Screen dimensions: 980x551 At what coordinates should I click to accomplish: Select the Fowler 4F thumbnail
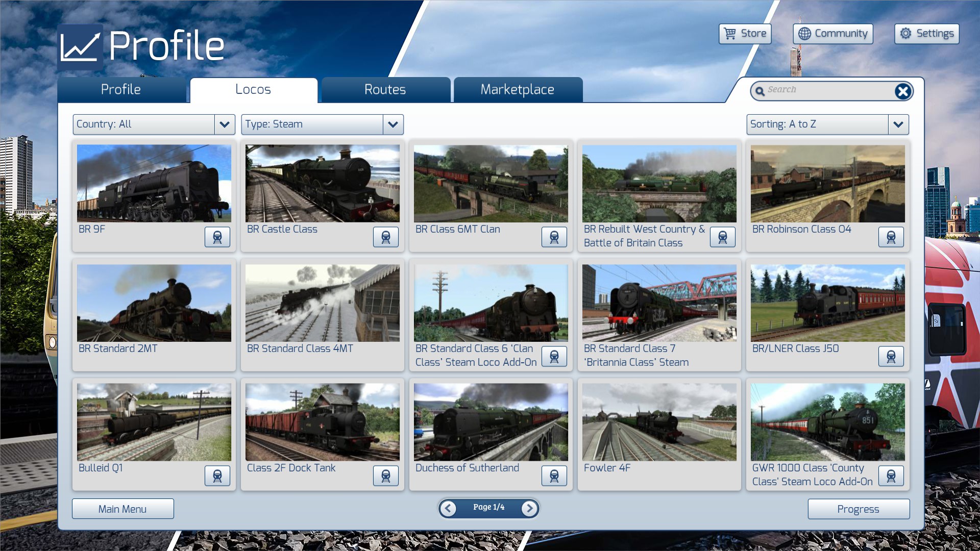click(659, 422)
